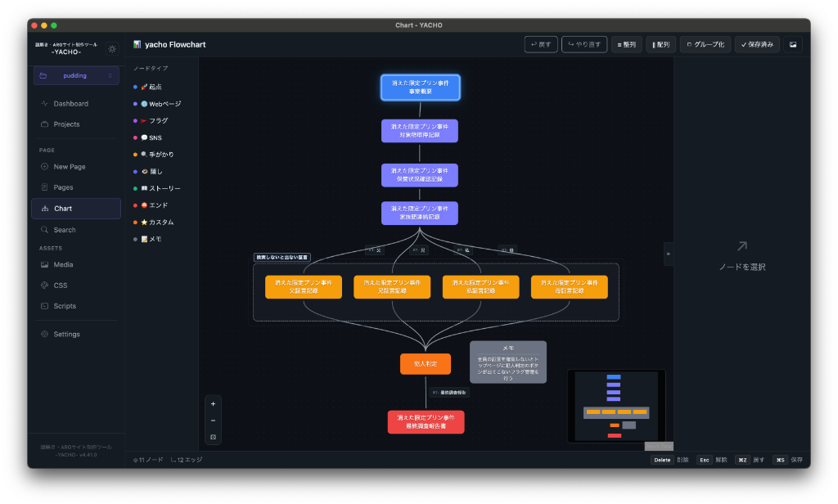
Task: Click the zoom out minus button
Action: coord(213,421)
